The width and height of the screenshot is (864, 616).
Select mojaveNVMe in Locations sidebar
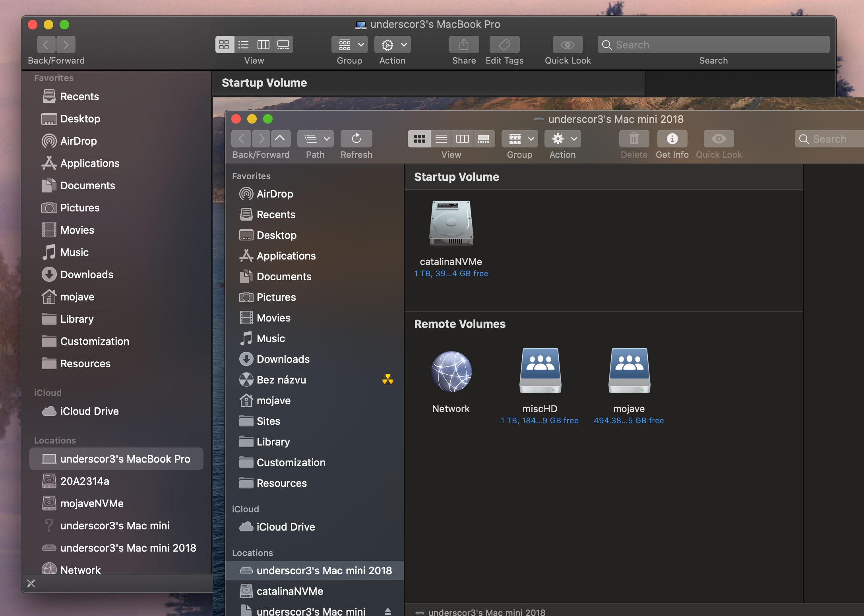click(92, 504)
